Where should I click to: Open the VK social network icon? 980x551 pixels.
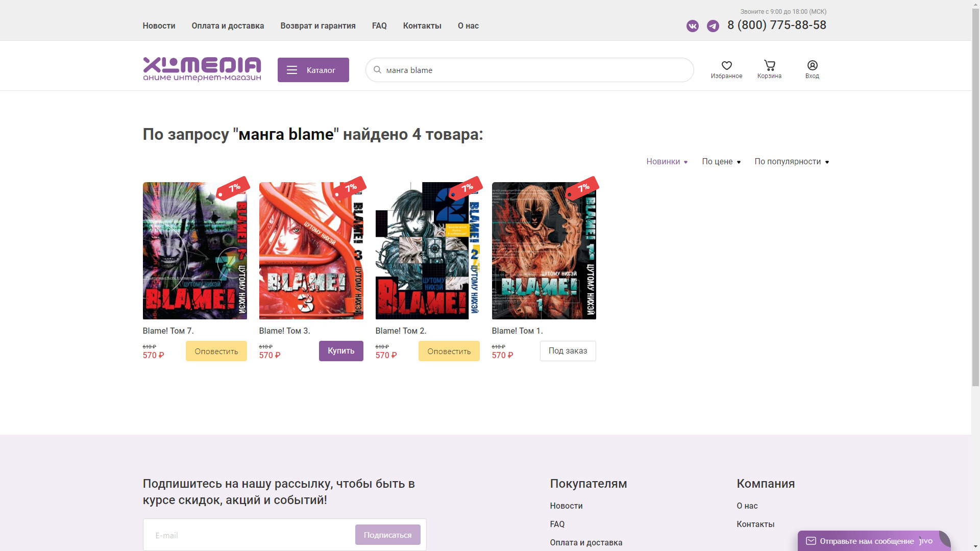click(692, 26)
